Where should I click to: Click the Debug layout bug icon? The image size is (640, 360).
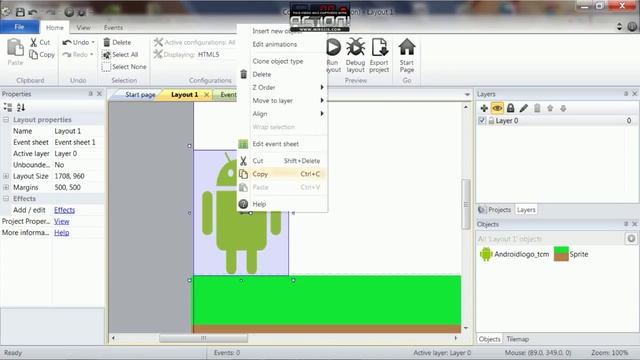click(x=356, y=47)
